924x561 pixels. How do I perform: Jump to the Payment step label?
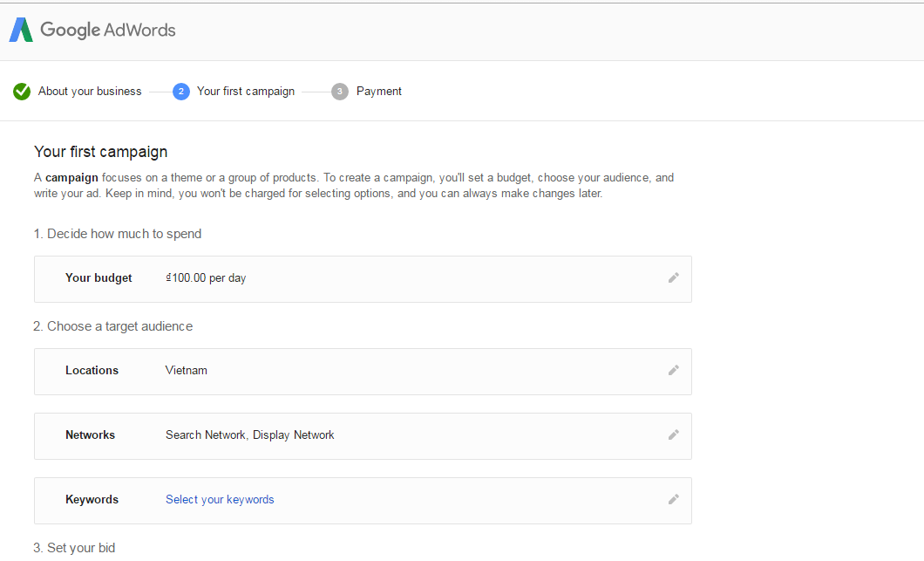pos(379,92)
